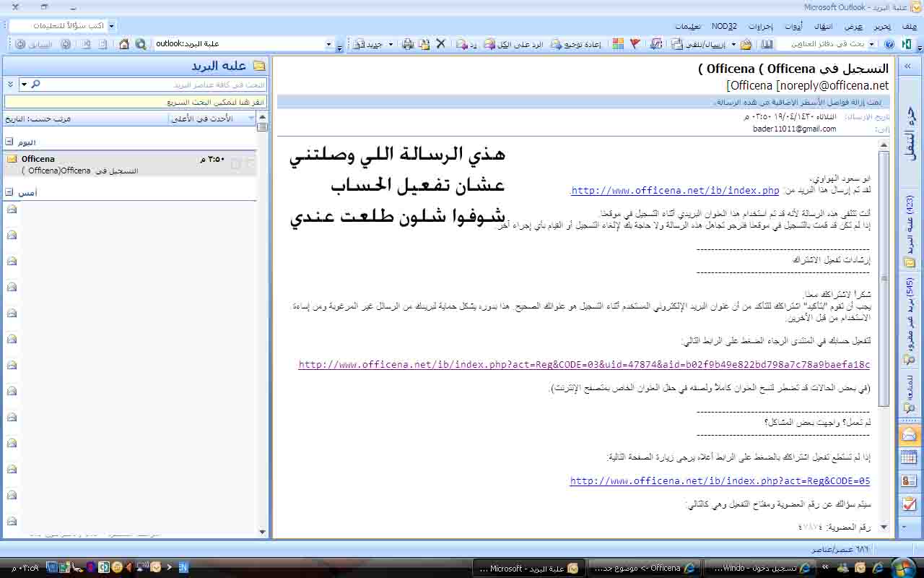Expand the query builder double chevron
The image size is (924, 578).
[10, 85]
